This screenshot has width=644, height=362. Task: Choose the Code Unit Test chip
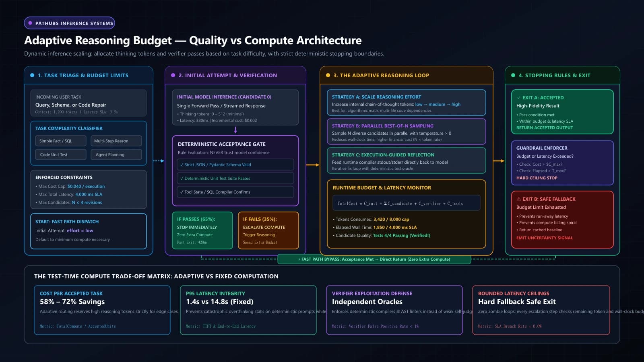pyautogui.click(x=60, y=154)
